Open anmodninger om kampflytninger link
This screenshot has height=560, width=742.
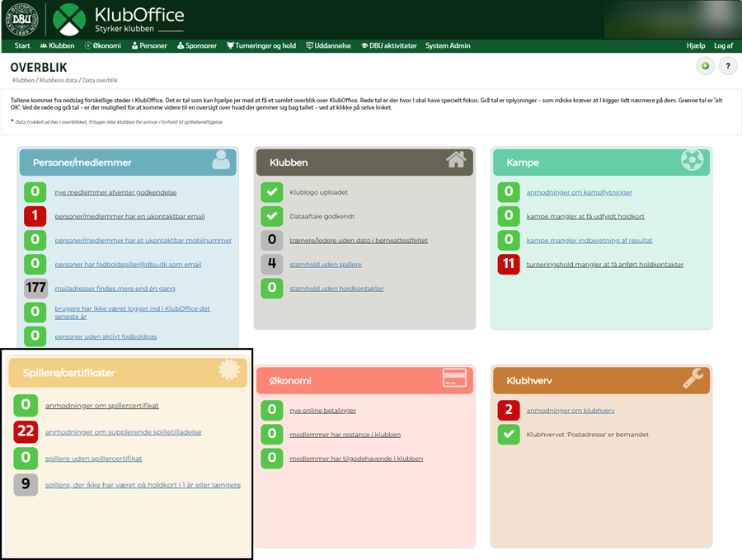pyautogui.click(x=580, y=192)
